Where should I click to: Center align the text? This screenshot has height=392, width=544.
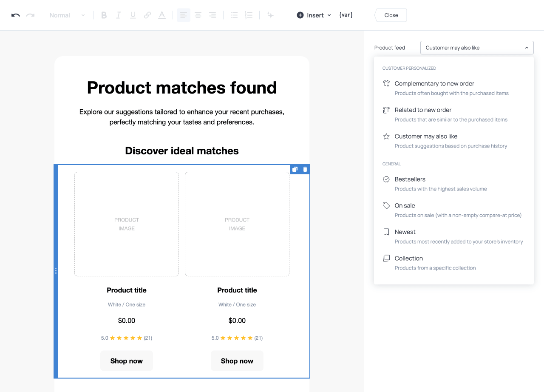pos(198,15)
